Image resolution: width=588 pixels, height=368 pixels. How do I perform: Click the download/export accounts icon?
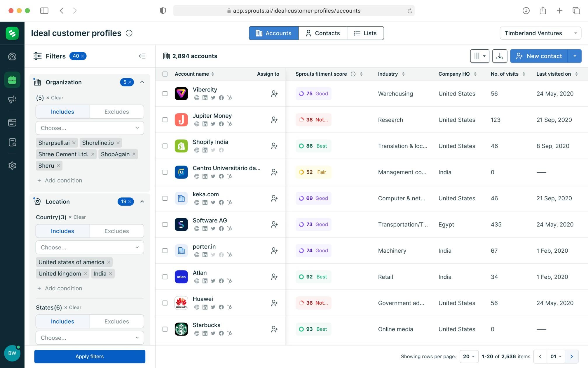pyautogui.click(x=500, y=55)
